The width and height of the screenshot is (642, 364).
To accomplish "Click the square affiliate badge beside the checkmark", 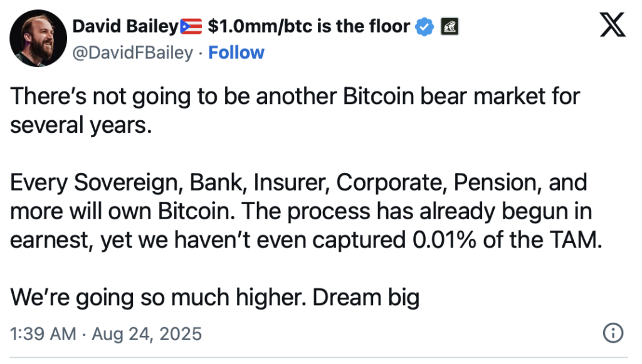I will [x=450, y=26].
